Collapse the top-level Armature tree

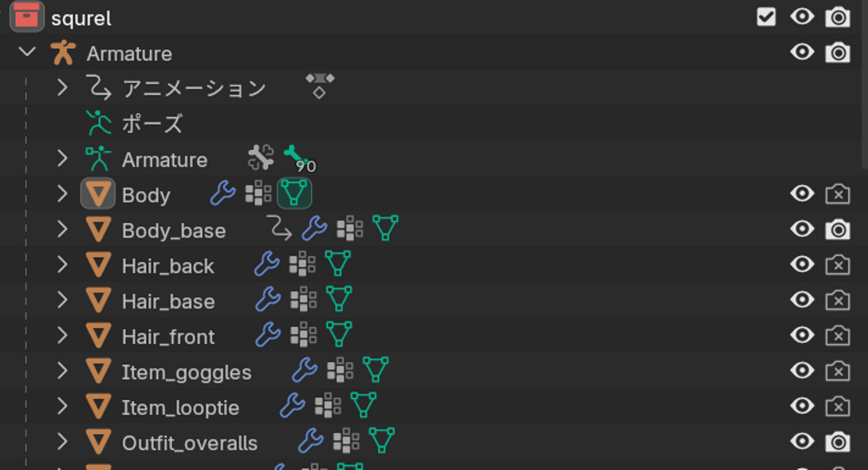click(x=27, y=52)
